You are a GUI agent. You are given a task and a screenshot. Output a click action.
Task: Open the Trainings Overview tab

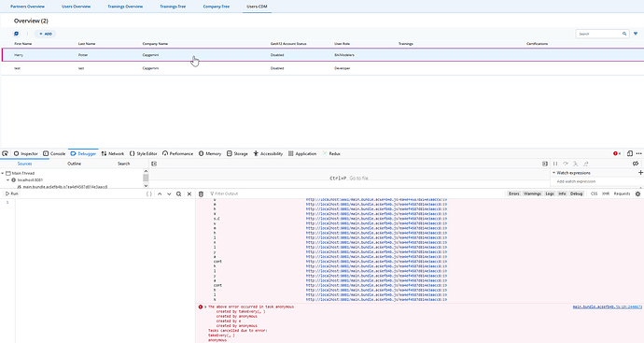click(125, 7)
